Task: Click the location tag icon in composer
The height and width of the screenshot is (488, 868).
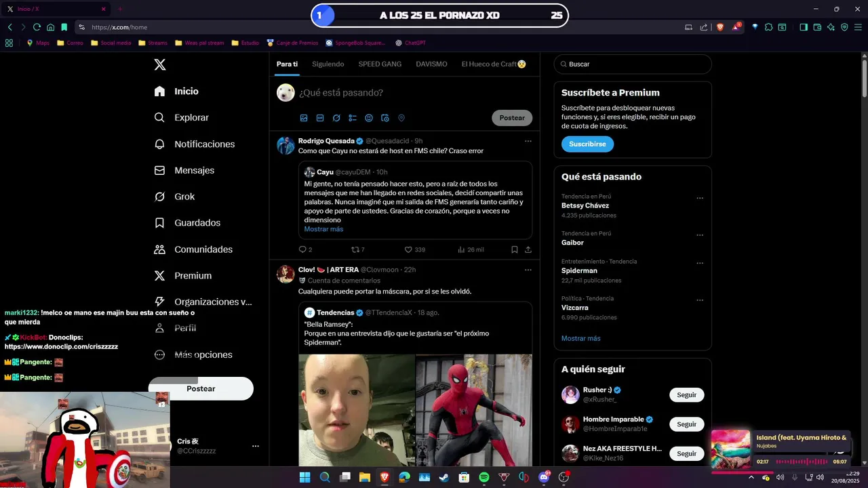Action: coord(401,118)
